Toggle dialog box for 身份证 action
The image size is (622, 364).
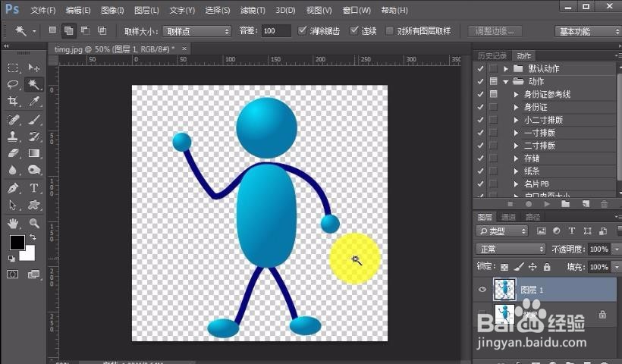pyautogui.click(x=494, y=107)
